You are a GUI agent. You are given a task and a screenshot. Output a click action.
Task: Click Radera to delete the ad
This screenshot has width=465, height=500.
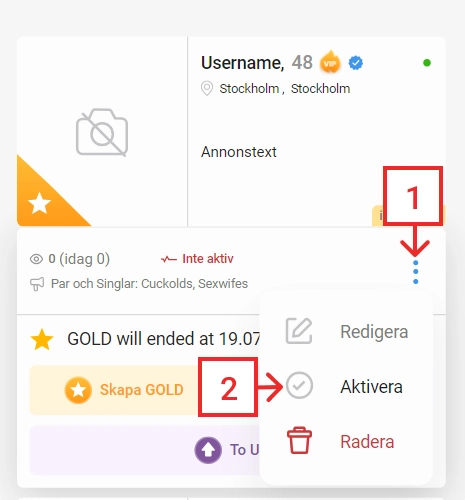pos(367,442)
